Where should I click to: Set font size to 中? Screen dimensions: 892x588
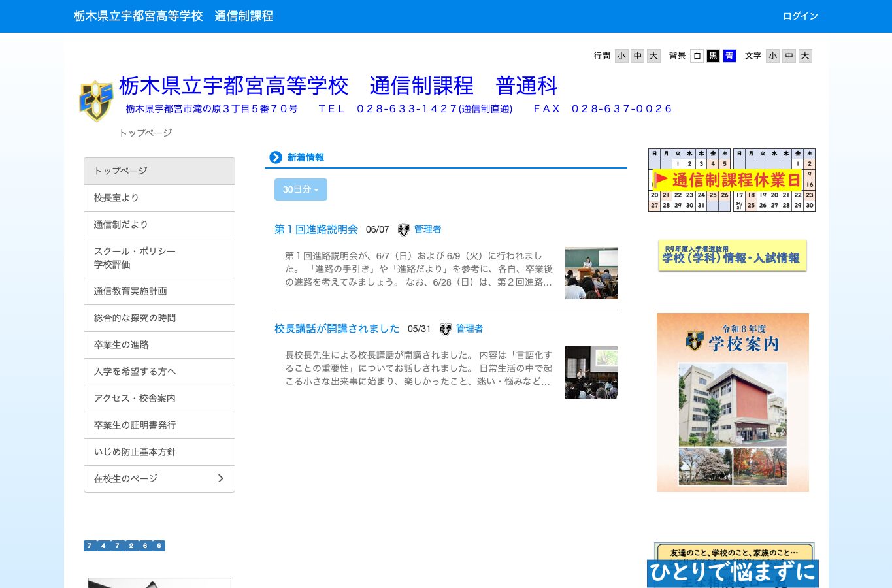(x=789, y=56)
